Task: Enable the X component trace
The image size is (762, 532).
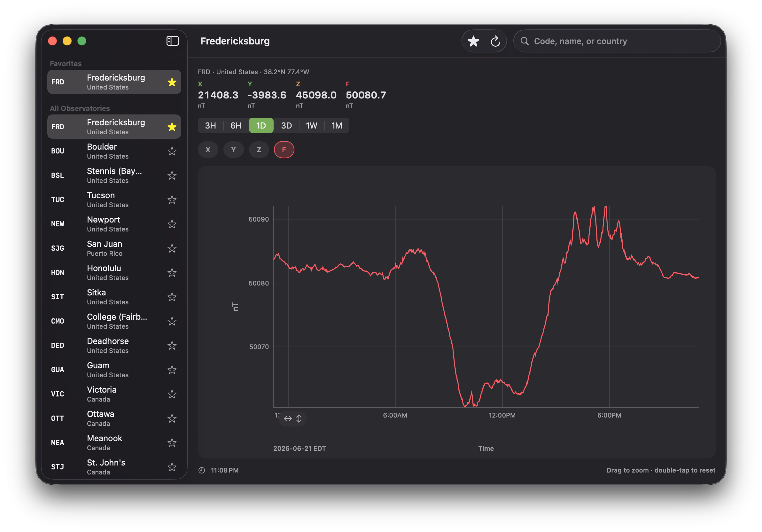Action: pos(208,150)
